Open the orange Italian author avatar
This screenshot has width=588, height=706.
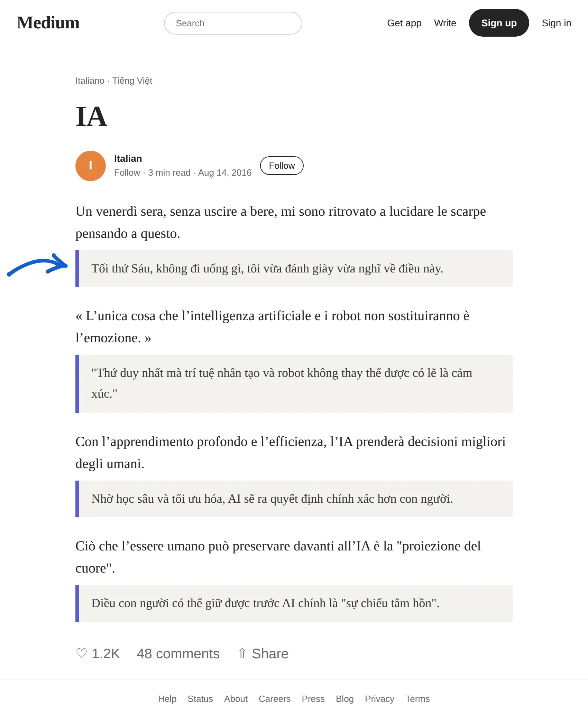(x=91, y=166)
